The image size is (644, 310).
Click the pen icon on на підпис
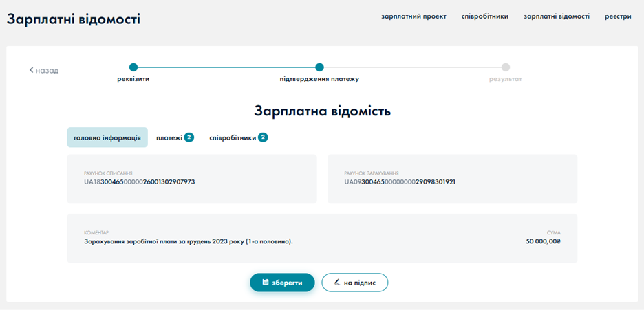pyautogui.click(x=337, y=283)
